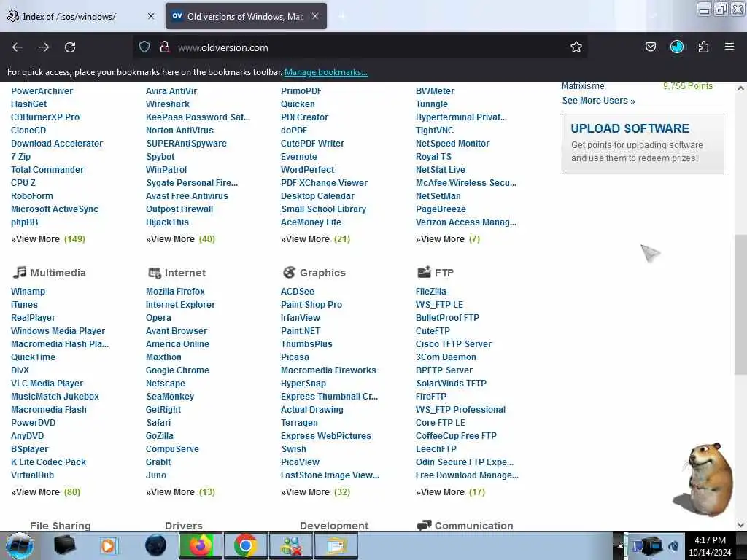Open the tracking protection shield icon

pyautogui.click(x=144, y=47)
